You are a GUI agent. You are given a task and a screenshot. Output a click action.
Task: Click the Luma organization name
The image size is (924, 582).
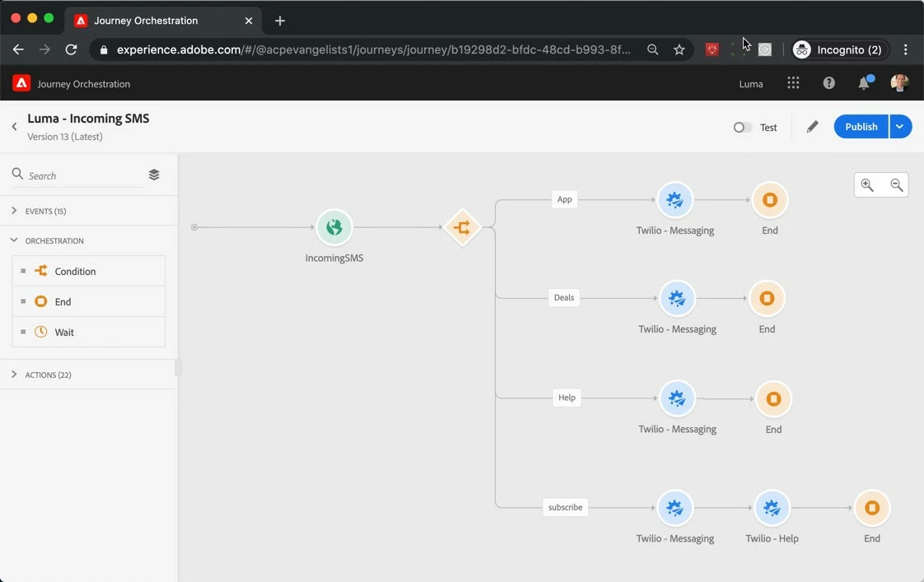click(751, 84)
